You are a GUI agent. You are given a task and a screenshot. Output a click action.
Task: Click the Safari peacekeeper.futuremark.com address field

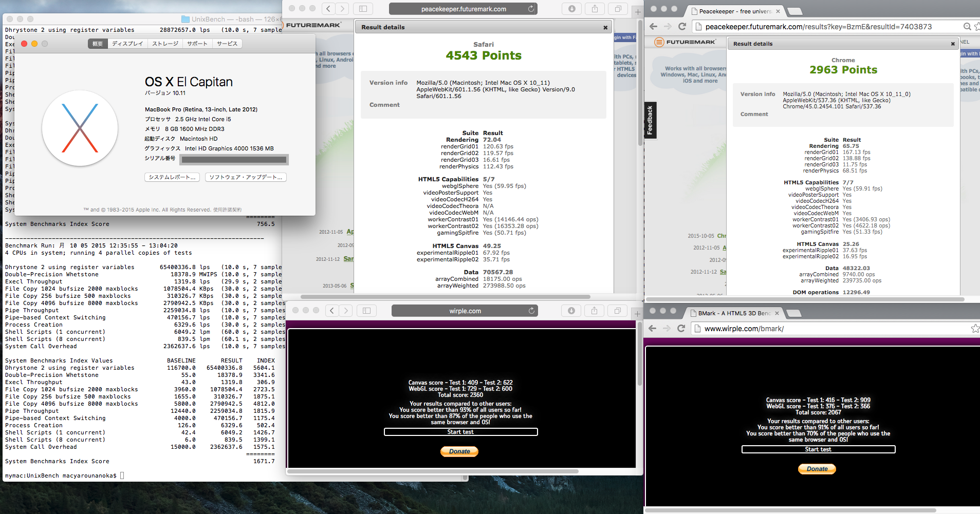click(463, 9)
